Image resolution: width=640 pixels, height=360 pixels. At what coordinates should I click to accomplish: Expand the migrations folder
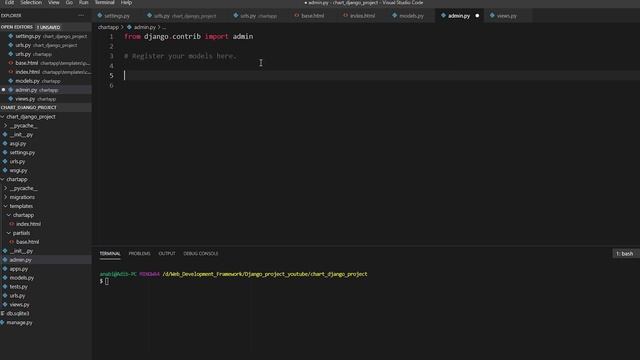click(x=22, y=197)
